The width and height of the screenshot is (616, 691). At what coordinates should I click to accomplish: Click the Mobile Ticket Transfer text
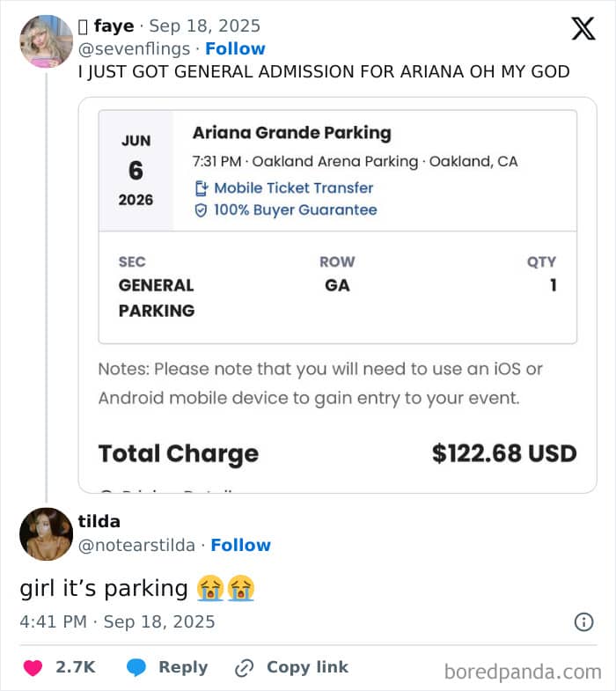pyautogui.click(x=294, y=187)
